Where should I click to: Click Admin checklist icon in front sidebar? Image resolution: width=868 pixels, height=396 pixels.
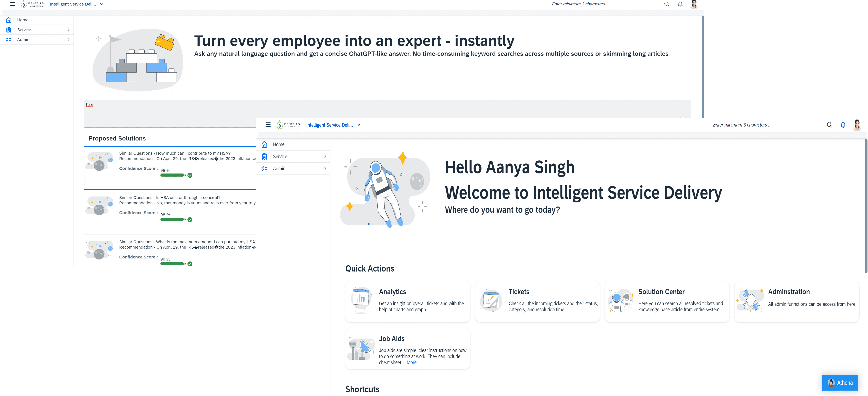(x=264, y=169)
